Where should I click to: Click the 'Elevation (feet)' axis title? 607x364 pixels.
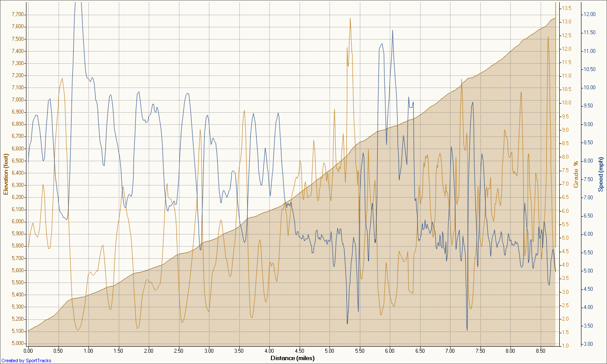pos(6,174)
